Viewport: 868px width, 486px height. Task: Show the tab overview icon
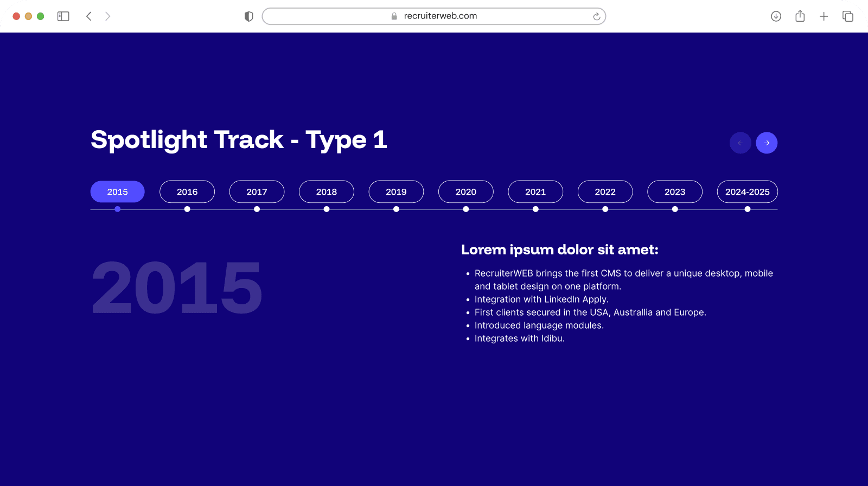pyautogui.click(x=847, y=16)
